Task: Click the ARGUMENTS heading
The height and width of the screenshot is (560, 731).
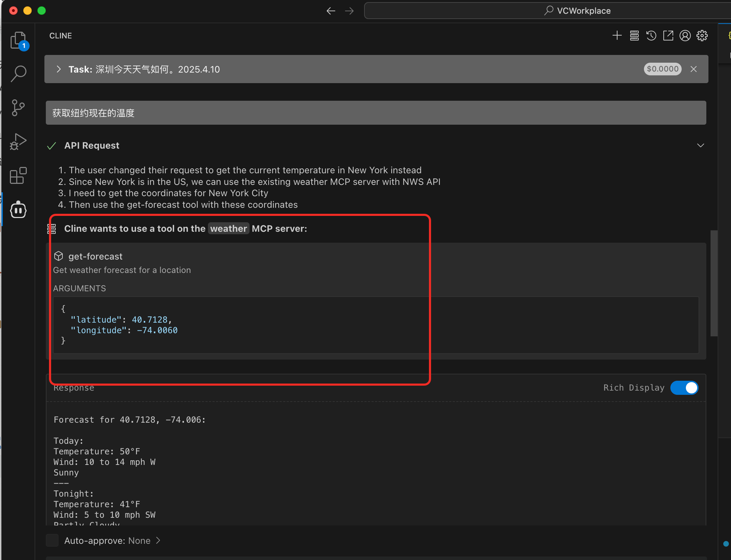Action: (x=79, y=288)
